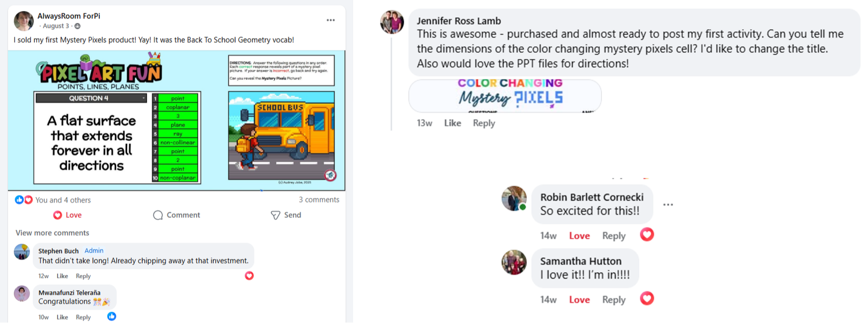The width and height of the screenshot is (868, 323).
Task: Toggle Love on Samantha Hutton's comment
Action: pyautogui.click(x=579, y=300)
